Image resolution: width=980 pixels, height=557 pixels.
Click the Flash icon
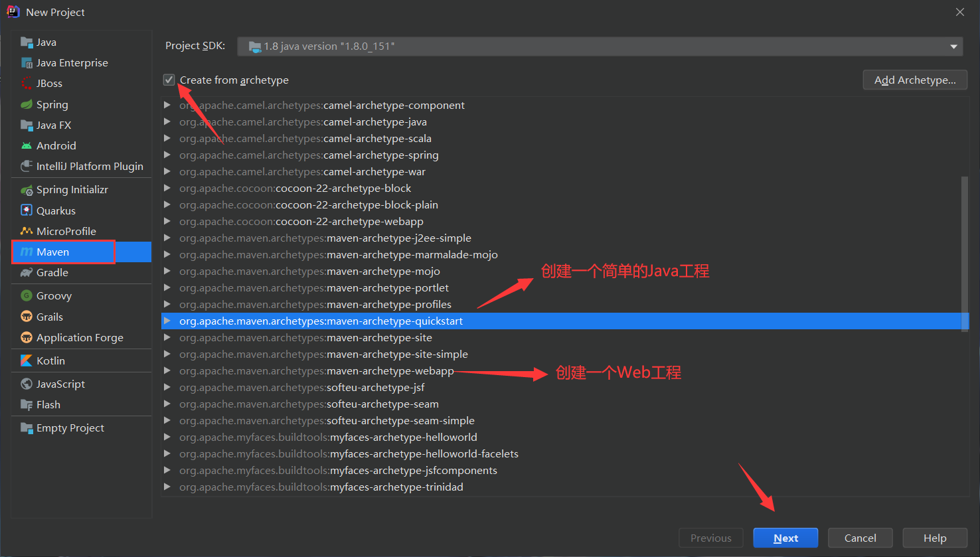[x=27, y=404]
